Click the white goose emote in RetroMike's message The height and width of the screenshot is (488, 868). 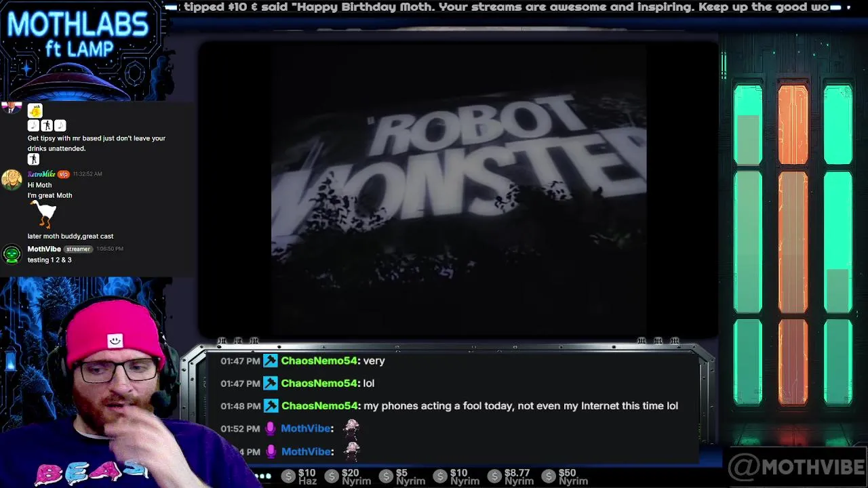pos(45,215)
